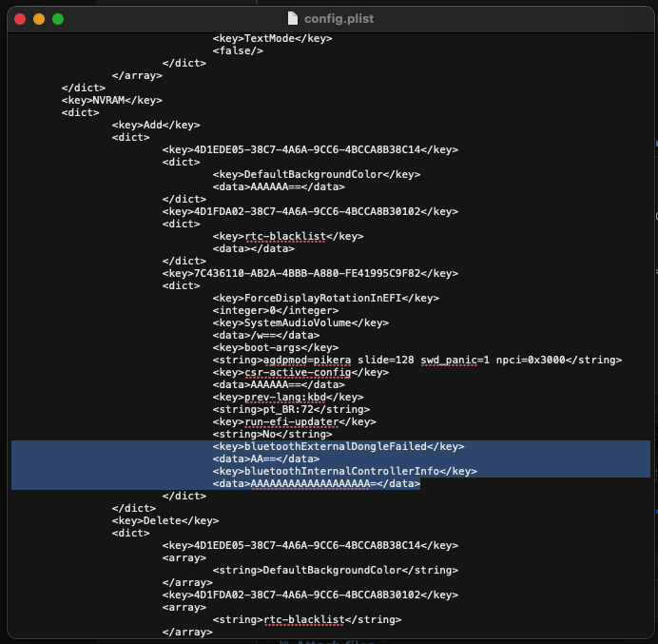This screenshot has width=658, height=644.
Task: Click the ForceDisplayRotationInEFI key
Action: pyautogui.click(x=325, y=298)
